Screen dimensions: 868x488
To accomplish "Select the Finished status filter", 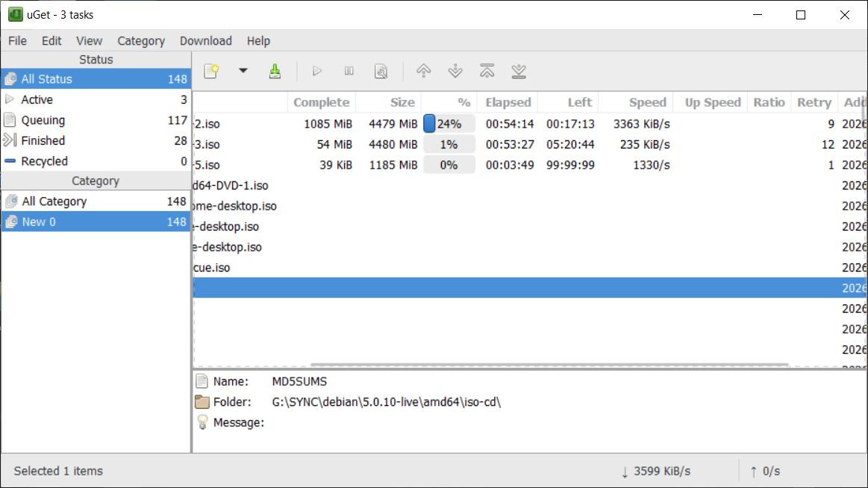I will [96, 140].
